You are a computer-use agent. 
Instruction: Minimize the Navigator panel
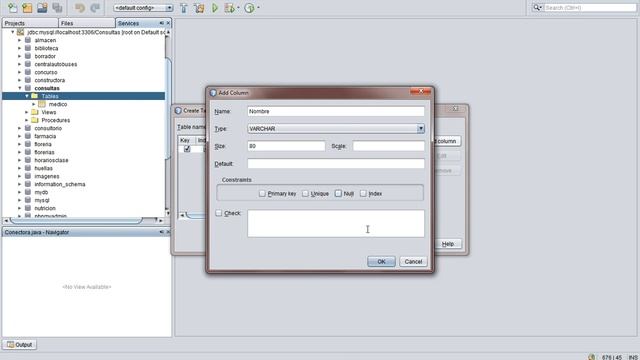click(x=162, y=232)
